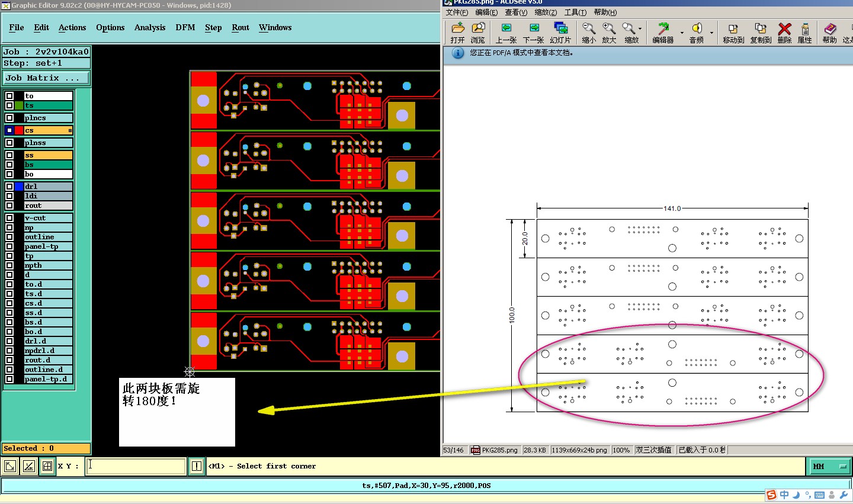The width and height of the screenshot is (853, 504).
Task: Open the Analysis menu
Action: (x=150, y=27)
